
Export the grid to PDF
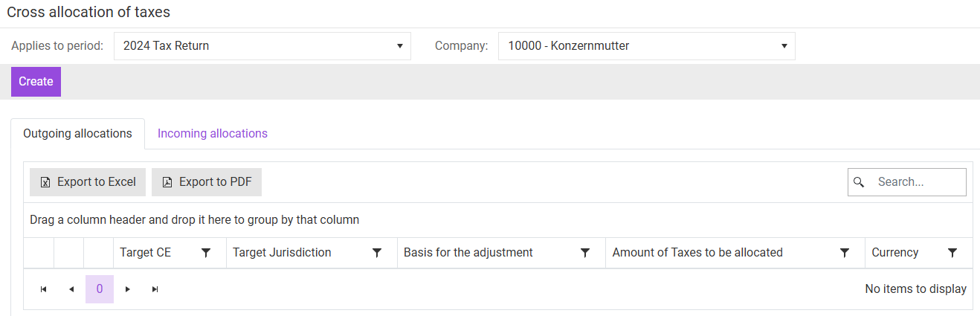pos(207,182)
